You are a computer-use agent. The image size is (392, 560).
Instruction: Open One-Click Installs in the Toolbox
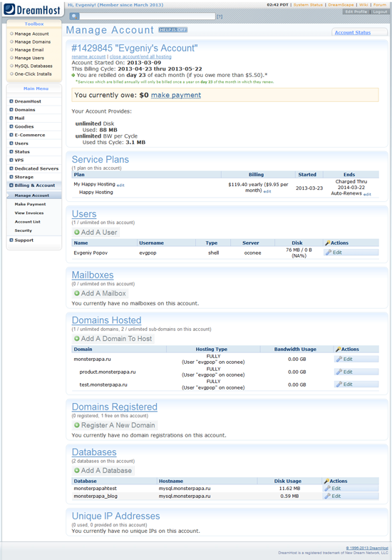[33, 74]
